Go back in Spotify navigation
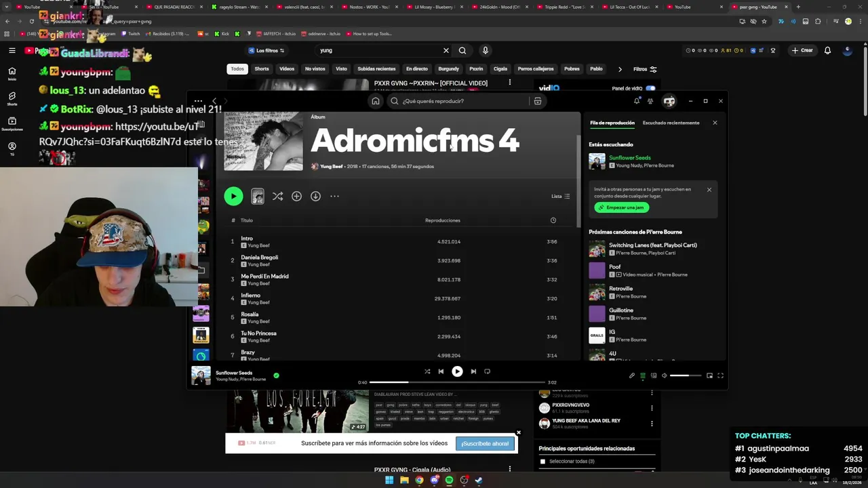 [214, 101]
